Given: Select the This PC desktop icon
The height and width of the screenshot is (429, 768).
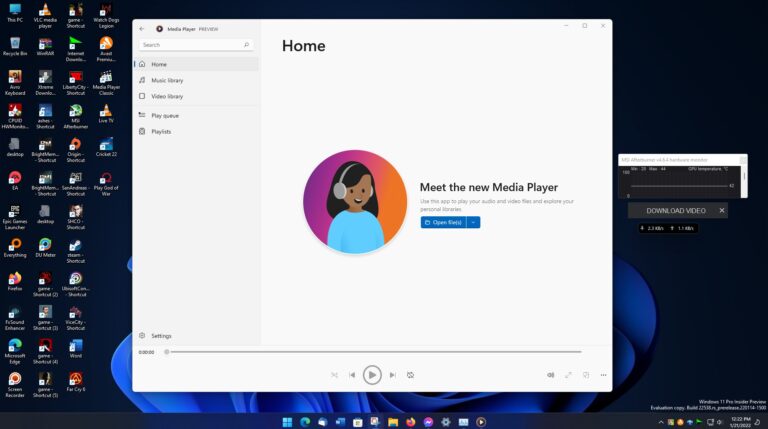Looking at the screenshot, I should pyautogui.click(x=15, y=13).
